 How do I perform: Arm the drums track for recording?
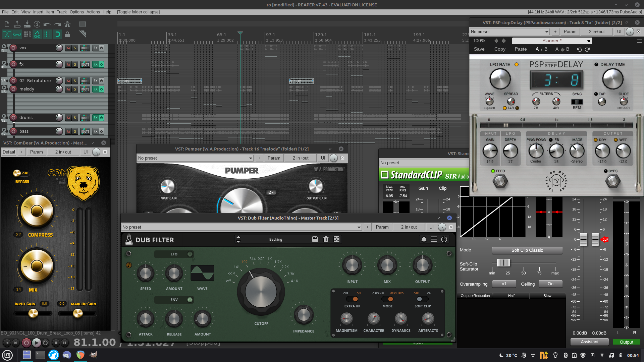(13, 118)
